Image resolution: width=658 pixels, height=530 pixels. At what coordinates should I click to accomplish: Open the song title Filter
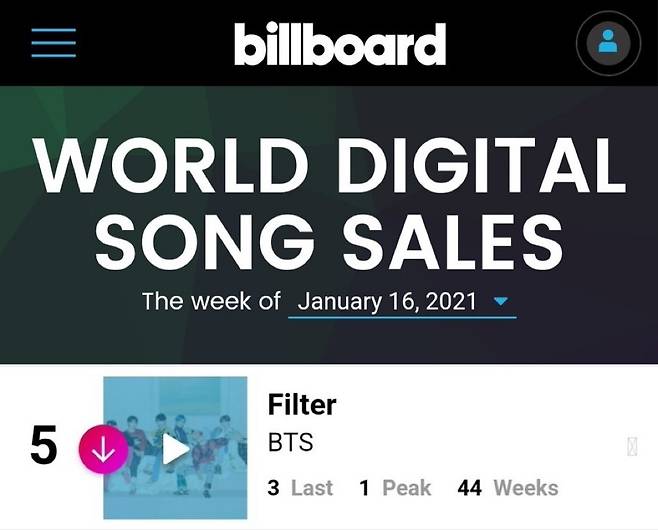(x=302, y=405)
